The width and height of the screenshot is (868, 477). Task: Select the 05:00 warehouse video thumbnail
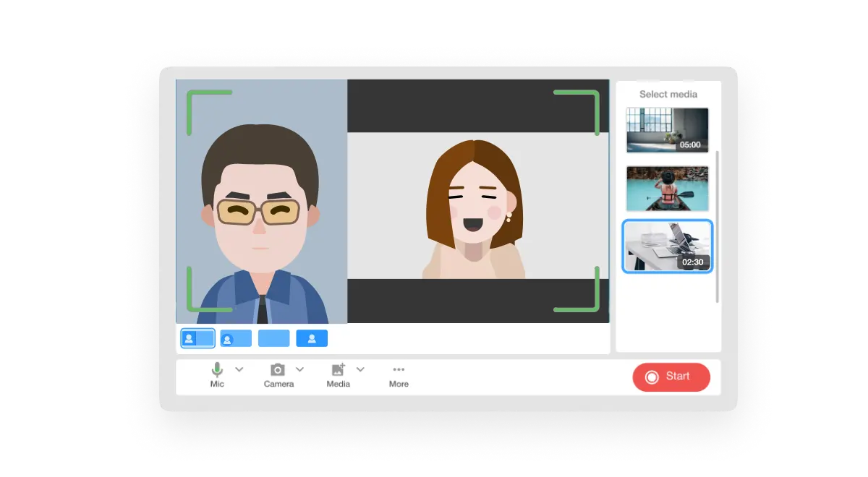tap(667, 129)
